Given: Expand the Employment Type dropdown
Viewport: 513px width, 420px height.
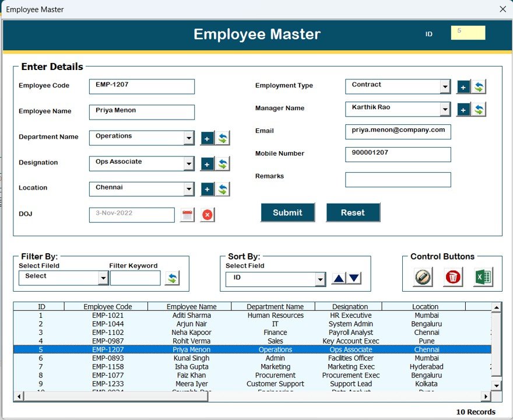Looking at the screenshot, I should coord(445,86).
